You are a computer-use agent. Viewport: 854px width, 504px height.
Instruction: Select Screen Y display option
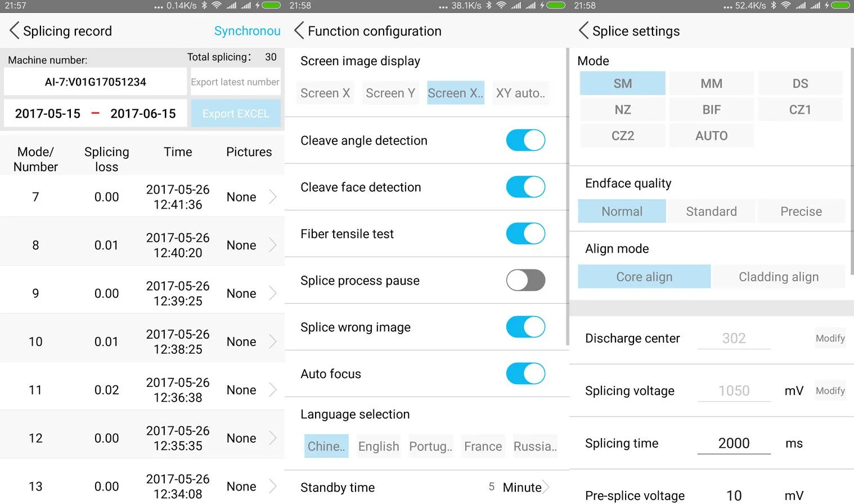tap(390, 93)
